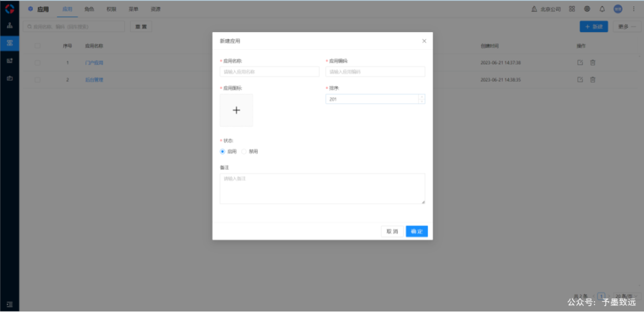644x312 pixels.
Task: Click the 创建时间 column header
Action: [x=490, y=46]
